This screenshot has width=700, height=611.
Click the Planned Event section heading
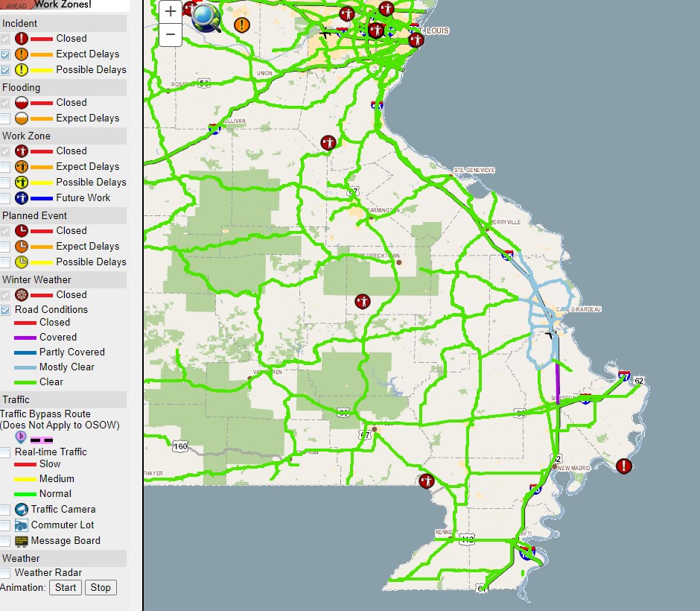click(34, 216)
